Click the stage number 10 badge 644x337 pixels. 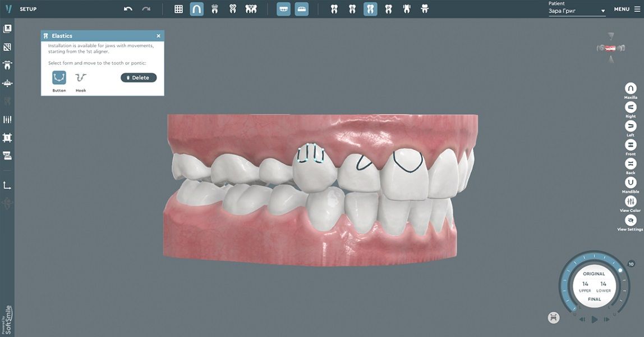631,264
